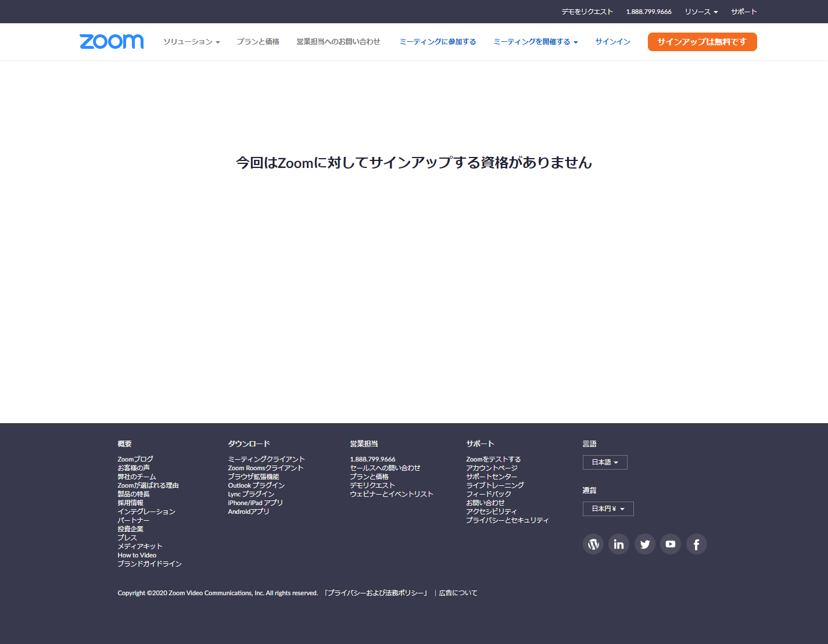Open the LinkedIn icon in footer
This screenshot has width=828, height=644.
point(619,544)
